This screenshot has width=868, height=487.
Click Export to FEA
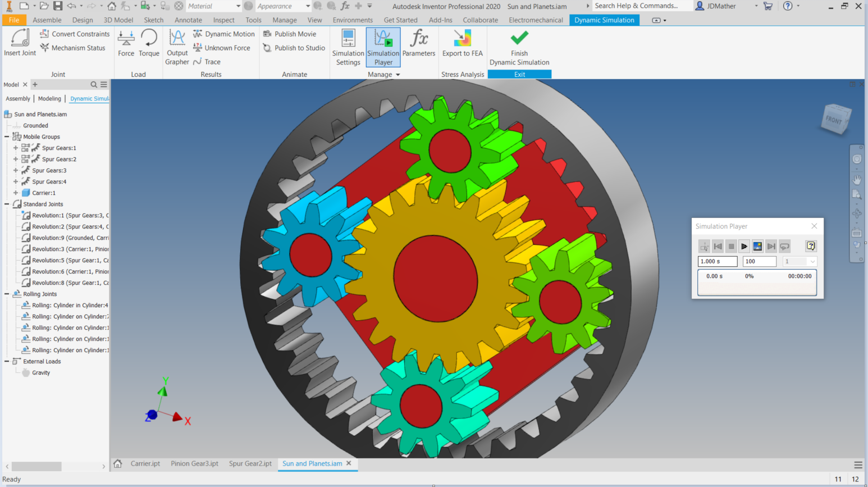(463, 43)
